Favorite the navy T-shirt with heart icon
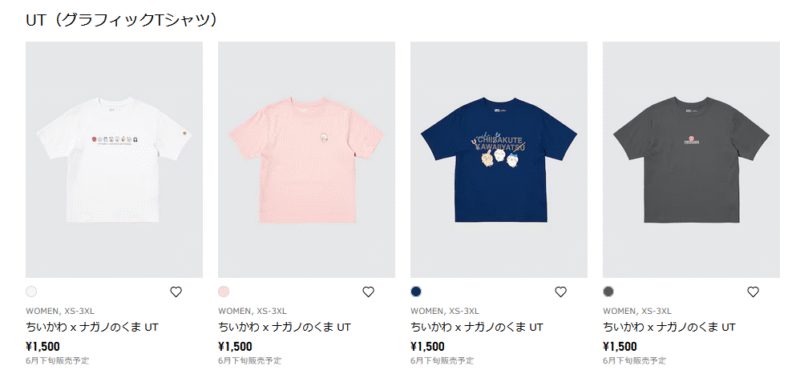Image resolution: width=800 pixels, height=386 pixels. pos(561,292)
